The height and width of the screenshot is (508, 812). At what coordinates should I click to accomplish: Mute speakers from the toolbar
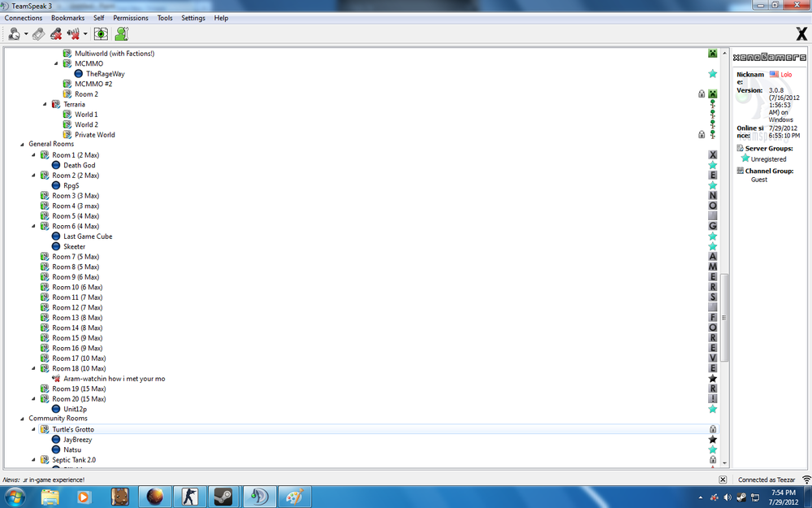[74, 34]
